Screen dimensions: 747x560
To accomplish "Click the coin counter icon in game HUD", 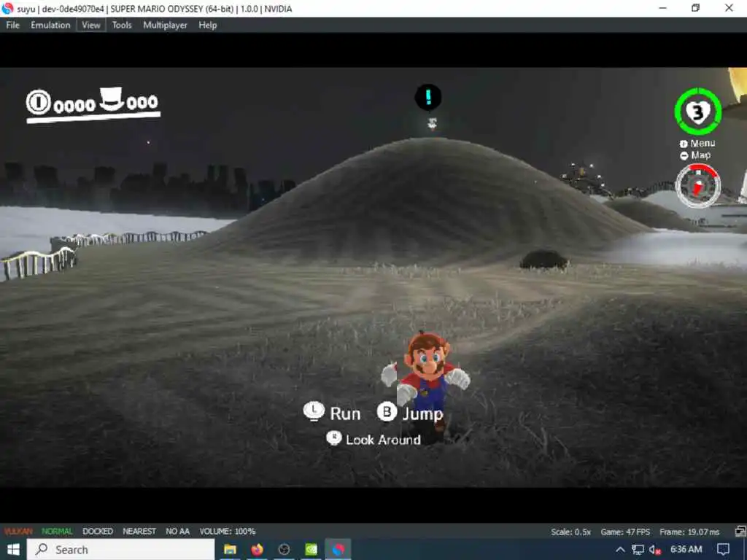I will [38, 102].
